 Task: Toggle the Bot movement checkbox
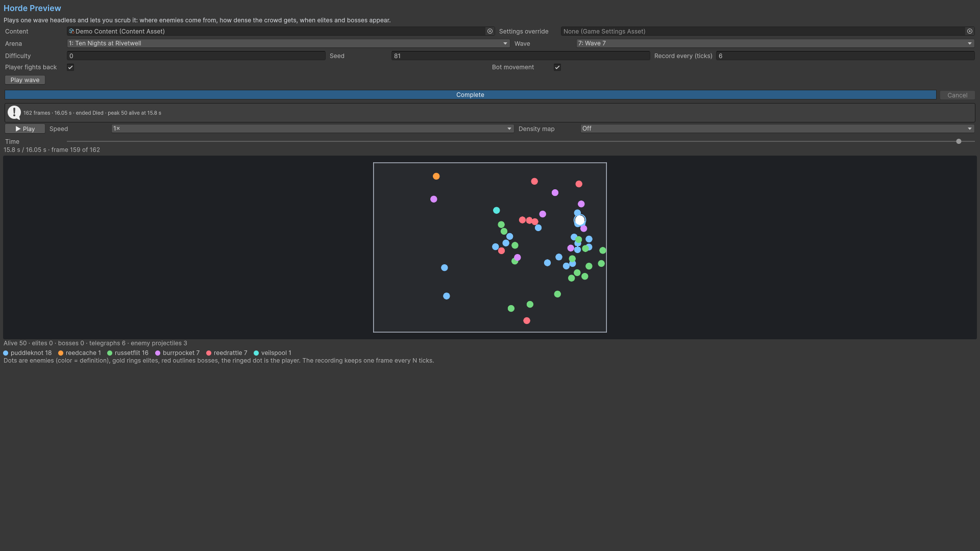pyautogui.click(x=557, y=67)
